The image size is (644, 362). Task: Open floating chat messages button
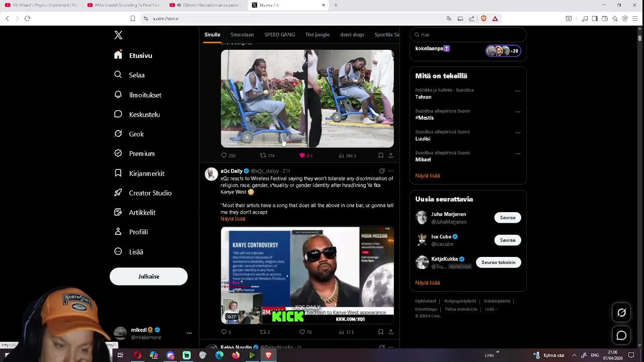pyautogui.click(x=621, y=335)
